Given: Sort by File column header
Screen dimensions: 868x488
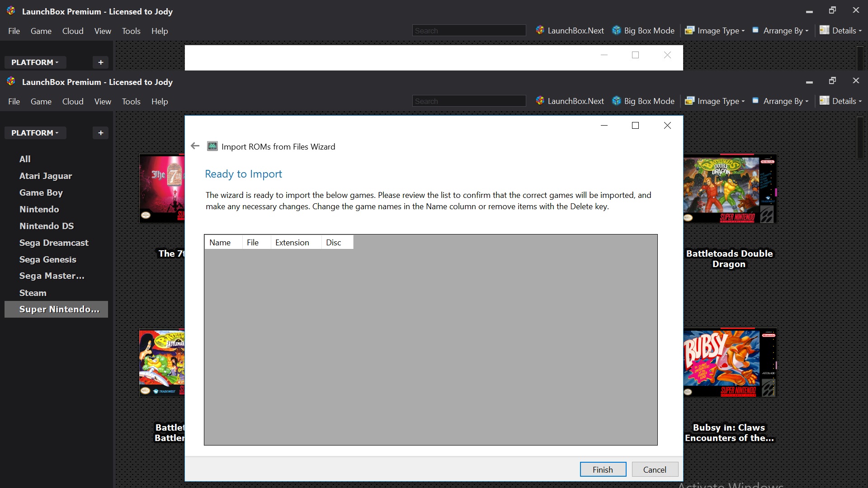Looking at the screenshot, I should pos(256,242).
